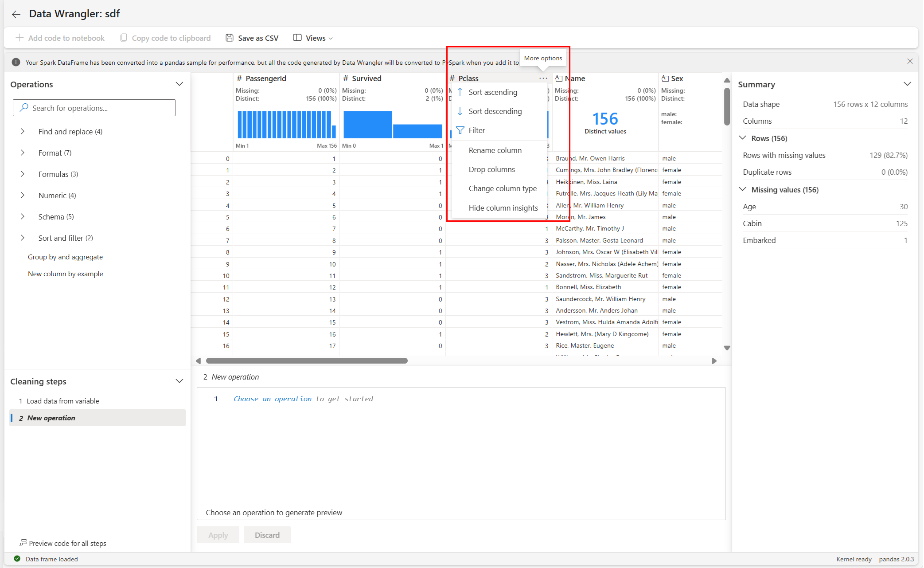Click the Search for operations field
924x568 pixels.
click(94, 108)
